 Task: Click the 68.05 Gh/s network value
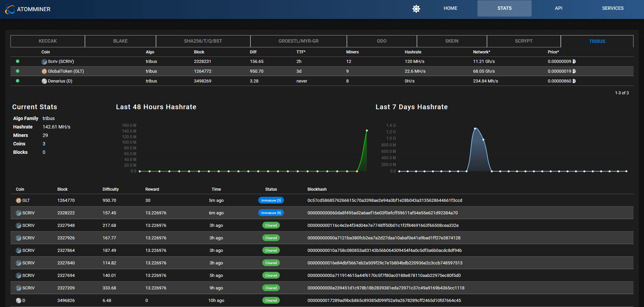(x=484, y=71)
